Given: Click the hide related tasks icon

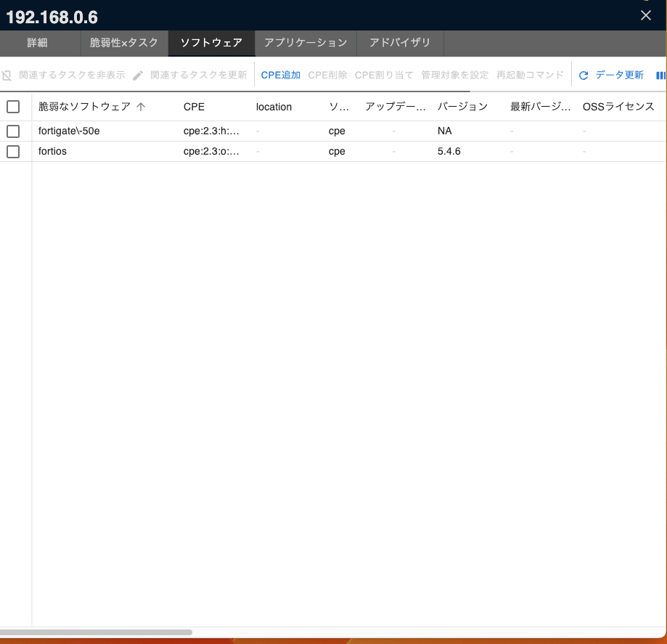Looking at the screenshot, I should coord(7,76).
